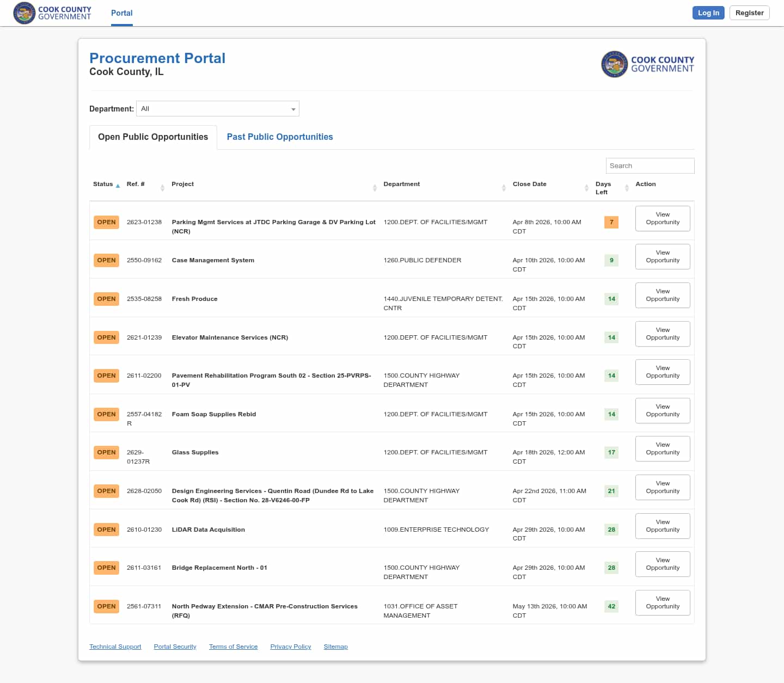Click the Log In button

coord(708,13)
